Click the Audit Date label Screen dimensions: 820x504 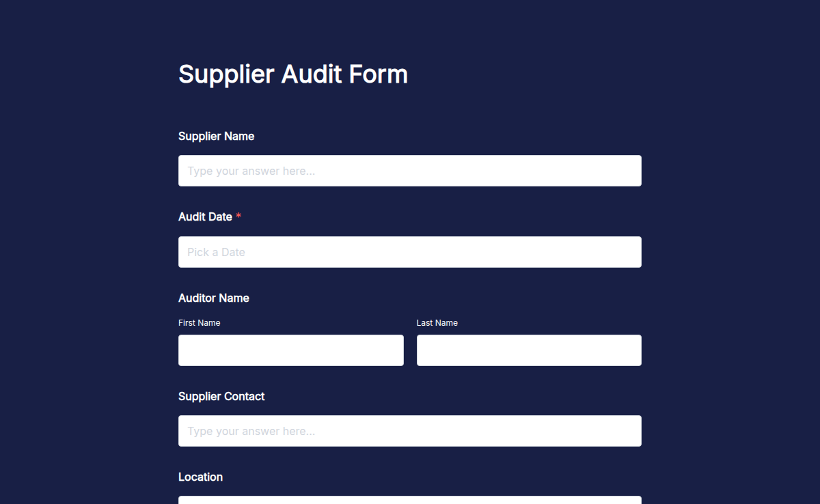pyautogui.click(x=206, y=216)
